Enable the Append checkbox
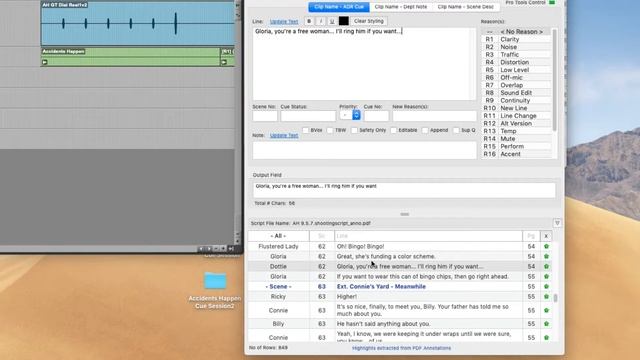Image resolution: width=640 pixels, height=360 pixels. [x=425, y=130]
